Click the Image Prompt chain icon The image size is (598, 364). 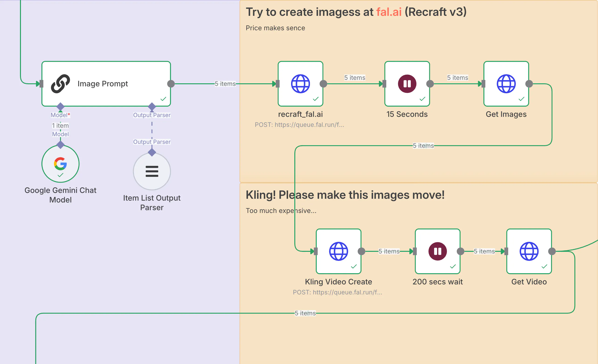(61, 84)
